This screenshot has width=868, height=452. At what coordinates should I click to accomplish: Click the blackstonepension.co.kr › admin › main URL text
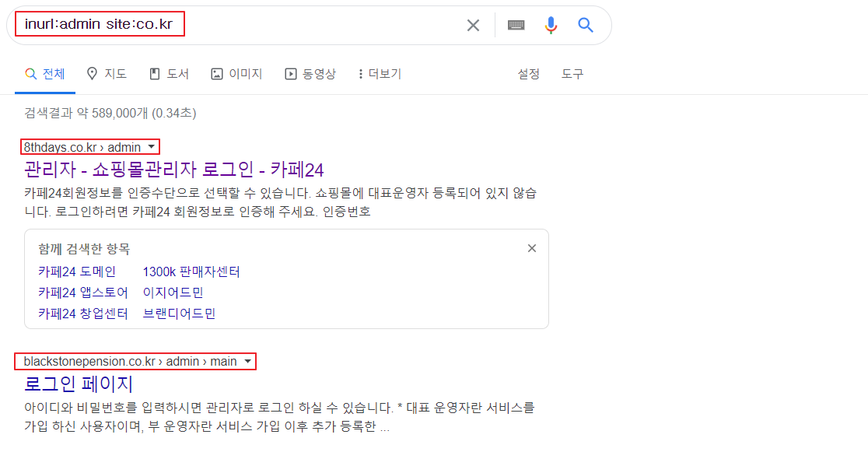coord(130,361)
